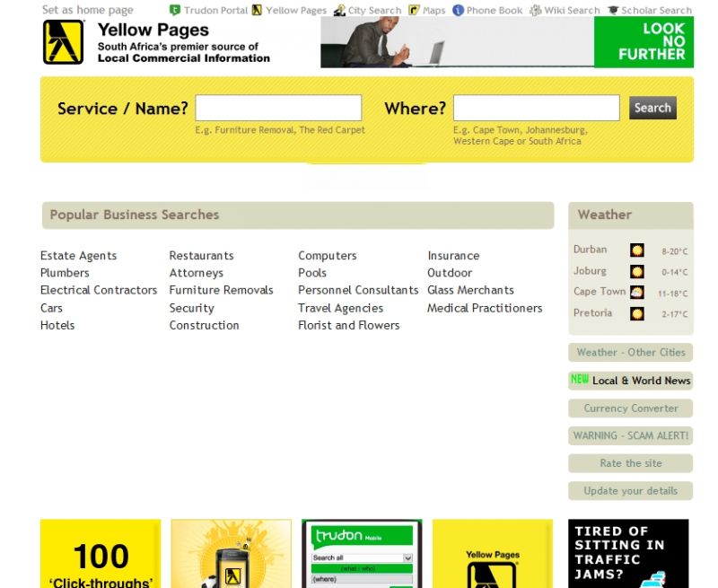Open Local & World News
Viewport: 718px width, 588px height.
[x=631, y=381]
